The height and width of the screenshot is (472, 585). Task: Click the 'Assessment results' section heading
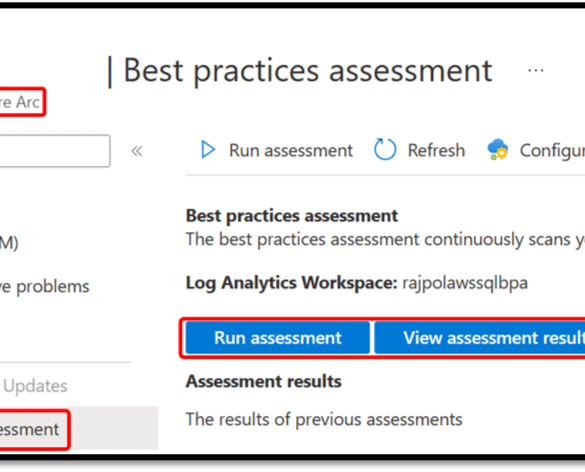tap(263, 381)
